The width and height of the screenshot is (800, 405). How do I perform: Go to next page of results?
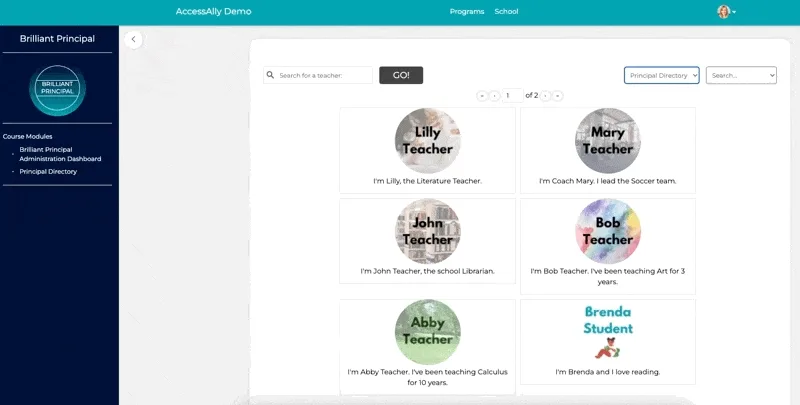(545, 95)
